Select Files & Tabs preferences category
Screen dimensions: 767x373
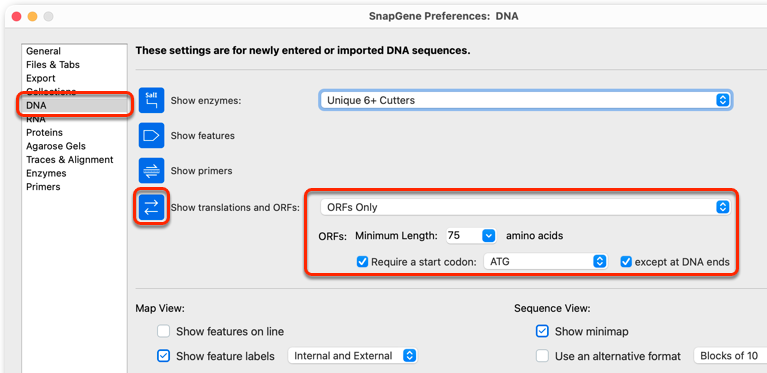74,65
